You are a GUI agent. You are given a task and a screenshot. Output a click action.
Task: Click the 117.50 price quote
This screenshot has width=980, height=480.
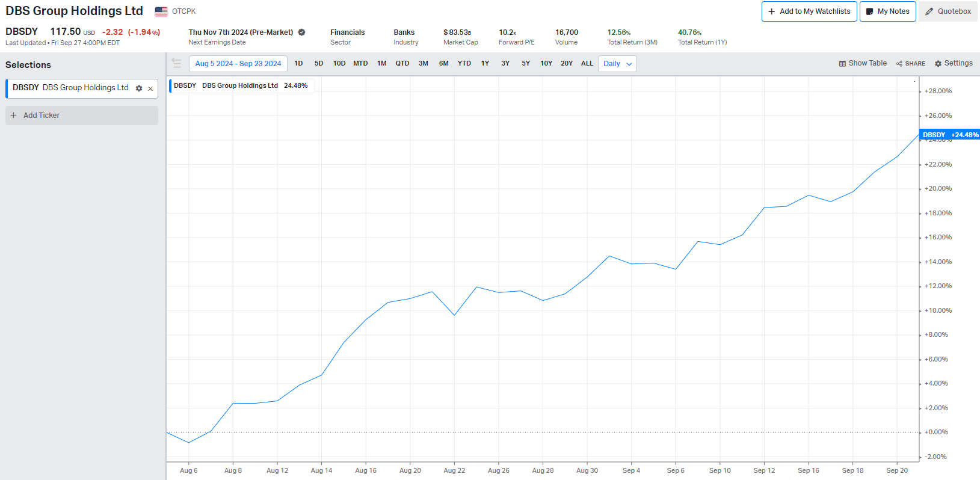click(66, 32)
